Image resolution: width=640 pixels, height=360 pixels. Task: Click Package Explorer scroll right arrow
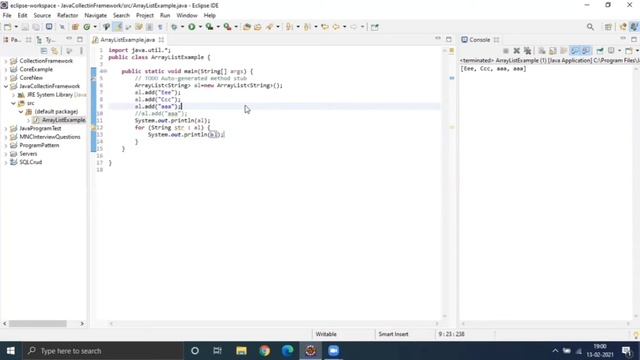coord(82,324)
